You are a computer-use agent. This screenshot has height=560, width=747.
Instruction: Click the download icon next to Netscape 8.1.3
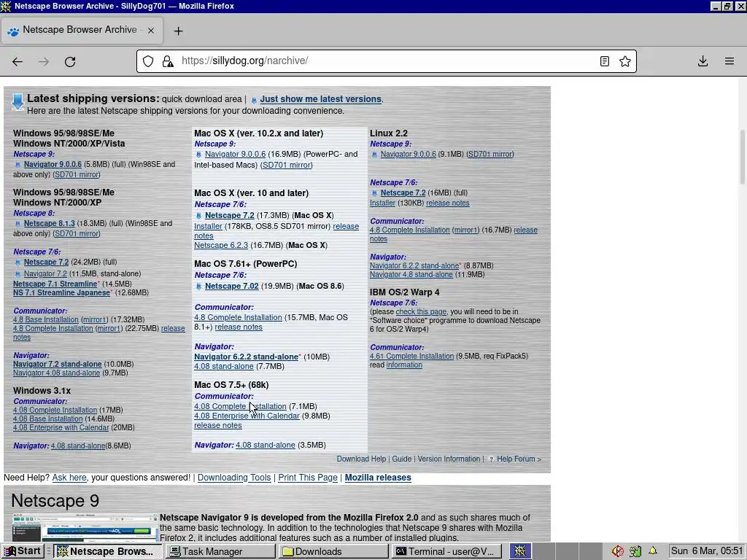[x=18, y=224]
